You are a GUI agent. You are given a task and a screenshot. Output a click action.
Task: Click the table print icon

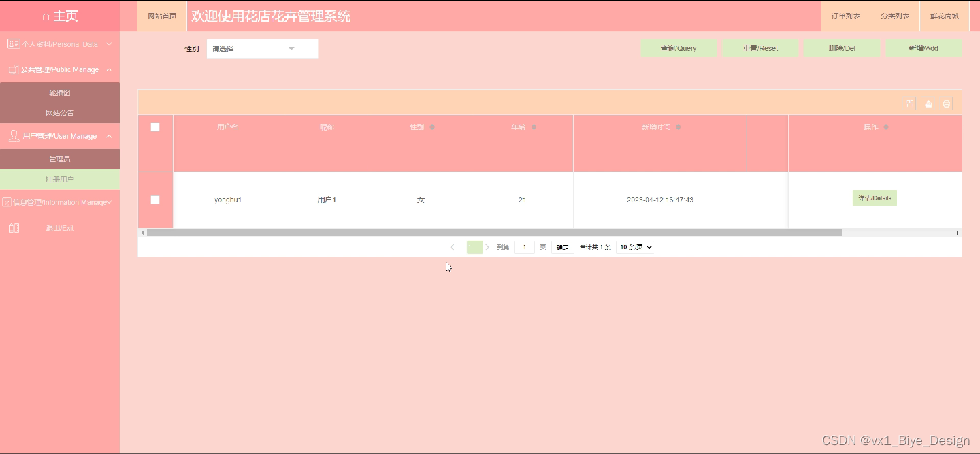[x=947, y=103]
